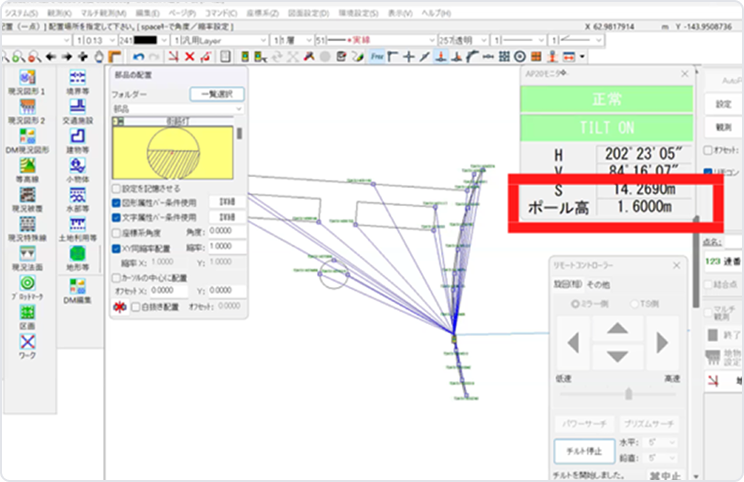This screenshot has height=482, width=744.
Task: Click the right arrow pan icon
Action: click(66, 57)
